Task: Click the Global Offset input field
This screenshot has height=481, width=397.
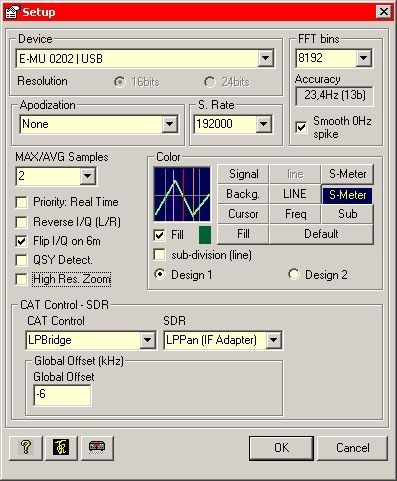Action: coord(62,395)
